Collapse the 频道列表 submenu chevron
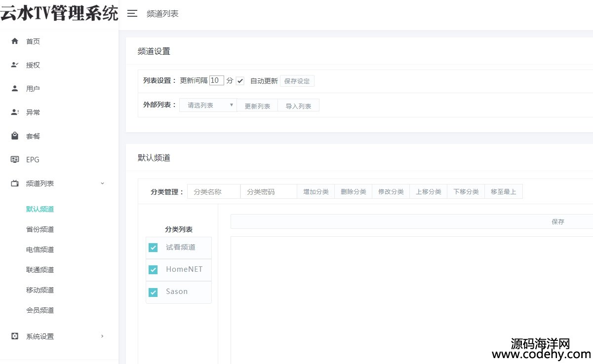 tap(102, 183)
